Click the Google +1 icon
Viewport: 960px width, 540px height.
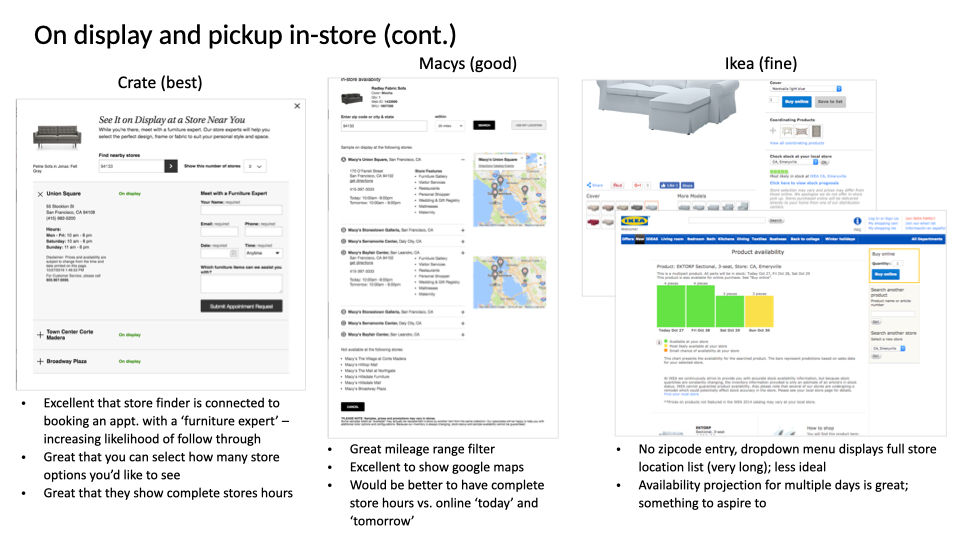click(637, 185)
